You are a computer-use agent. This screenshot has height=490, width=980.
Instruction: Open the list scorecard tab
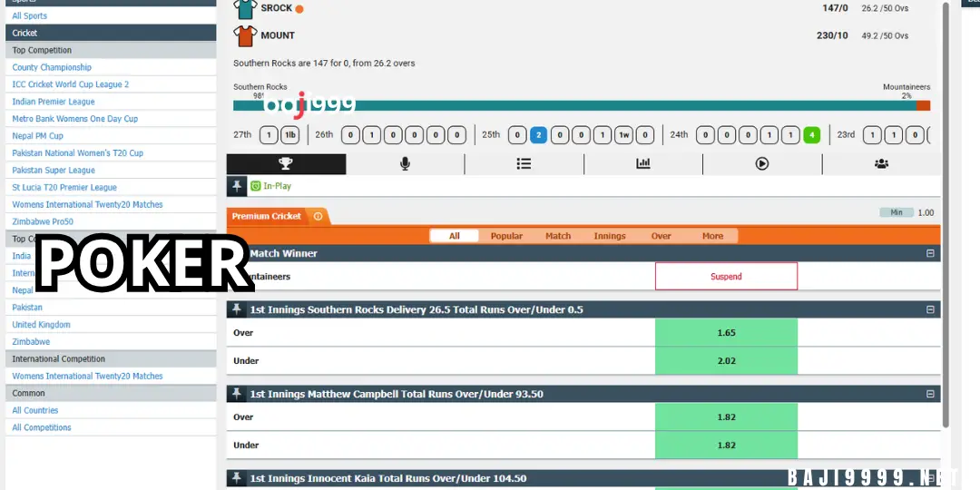[x=524, y=163]
